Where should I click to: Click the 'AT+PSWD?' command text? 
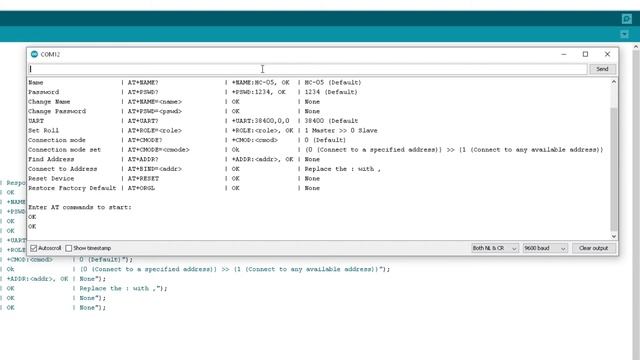(x=143, y=92)
